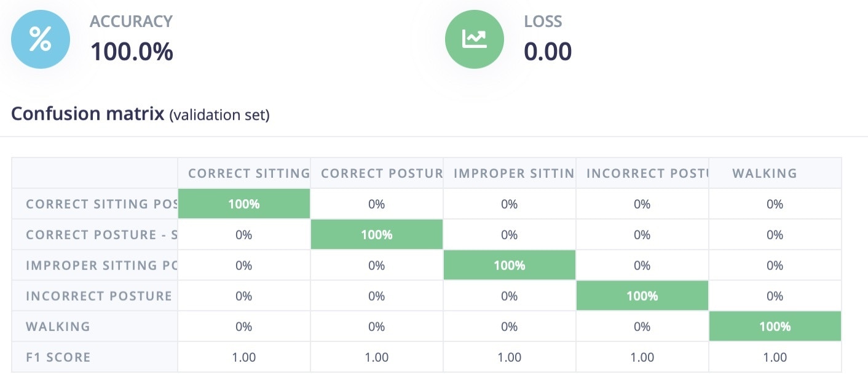This screenshot has height=385, width=868.
Task: Click the green 100% cell in Correct Sitting row
Action: 244,204
